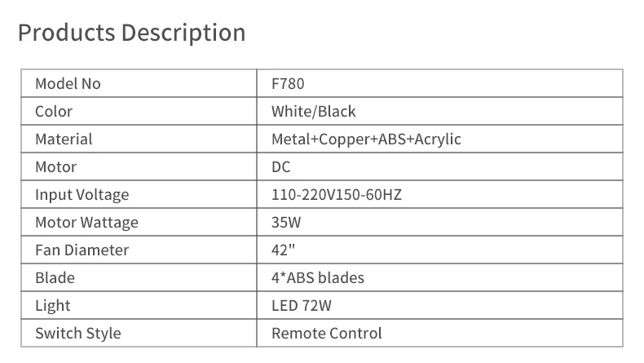Click the Remote Control value
The image size is (644, 363).
(327, 334)
